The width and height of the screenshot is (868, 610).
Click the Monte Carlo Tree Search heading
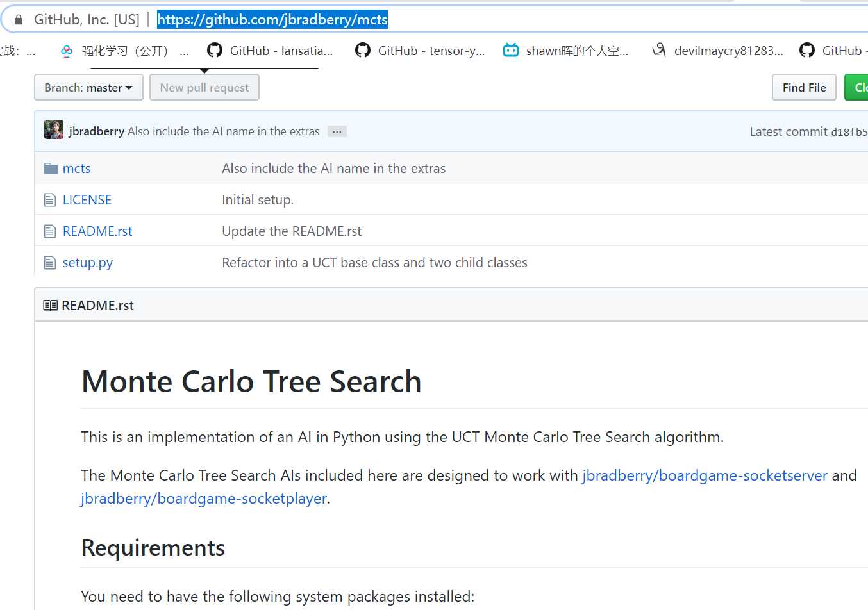251,382
